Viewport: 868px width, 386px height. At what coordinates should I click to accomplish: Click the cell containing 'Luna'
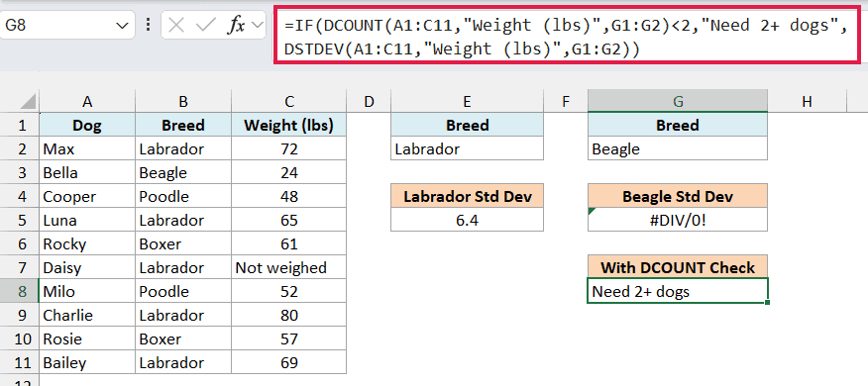(87, 220)
